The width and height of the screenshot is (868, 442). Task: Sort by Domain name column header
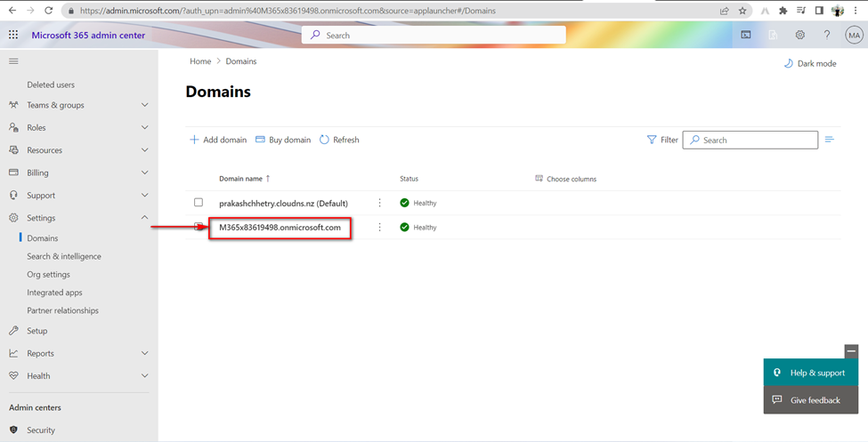click(x=245, y=179)
